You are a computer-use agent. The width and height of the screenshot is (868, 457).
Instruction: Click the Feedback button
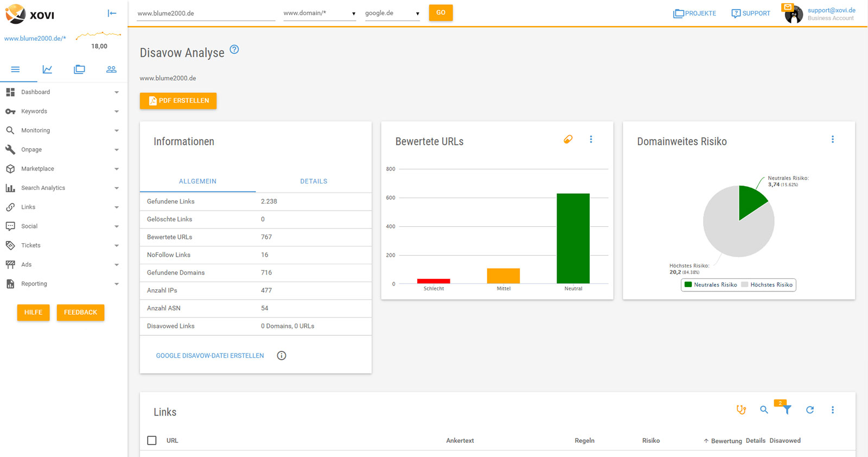click(x=80, y=312)
